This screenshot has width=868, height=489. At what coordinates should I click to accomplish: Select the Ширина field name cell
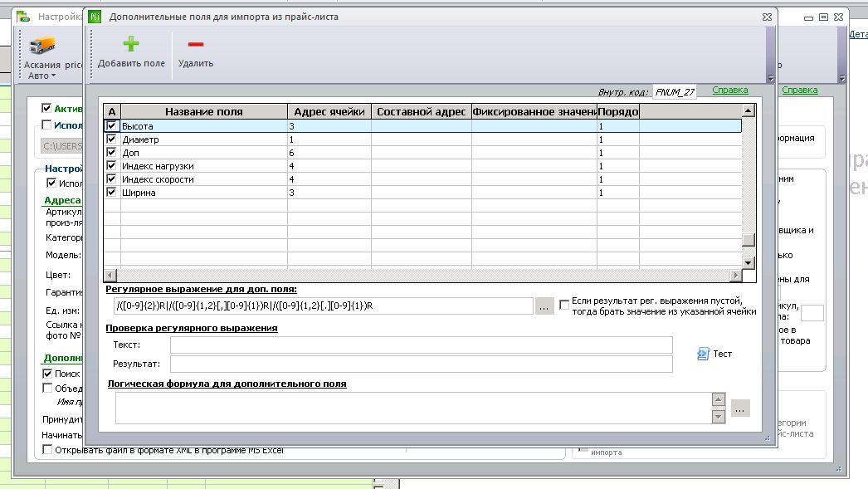204,193
